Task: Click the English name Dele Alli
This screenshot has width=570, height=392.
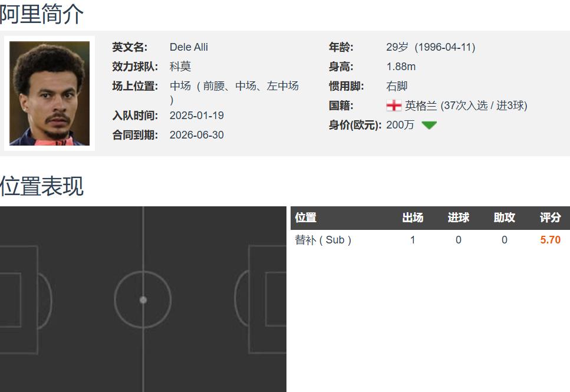Action: point(189,47)
